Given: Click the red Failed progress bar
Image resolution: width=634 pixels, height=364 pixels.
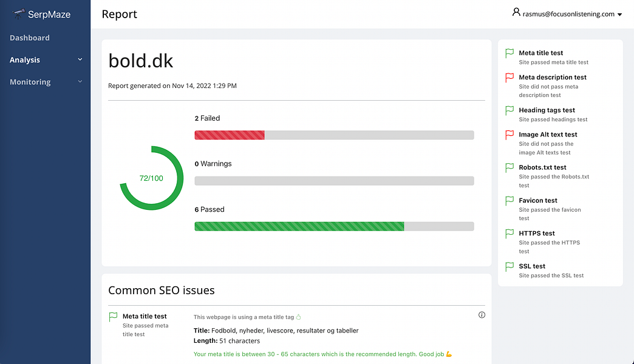Looking at the screenshot, I should click(x=230, y=135).
